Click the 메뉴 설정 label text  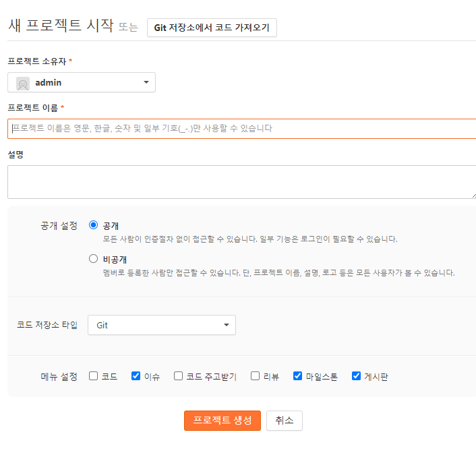59,377
